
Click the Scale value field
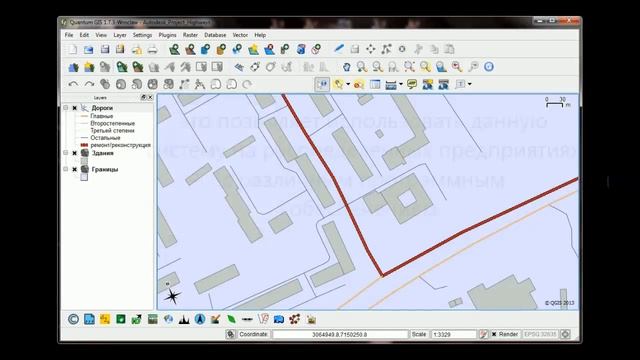[x=453, y=334]
